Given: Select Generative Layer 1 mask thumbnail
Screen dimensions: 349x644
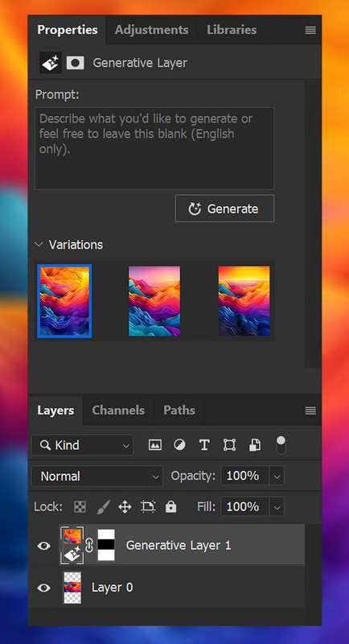Looking at the screenshot, I should [x=106, y=546].
